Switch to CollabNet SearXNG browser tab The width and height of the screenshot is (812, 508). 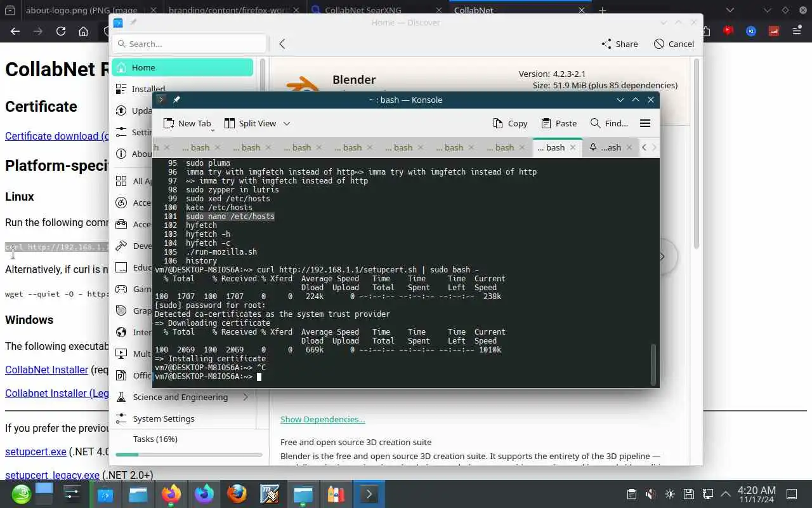(x=377, y=10)
